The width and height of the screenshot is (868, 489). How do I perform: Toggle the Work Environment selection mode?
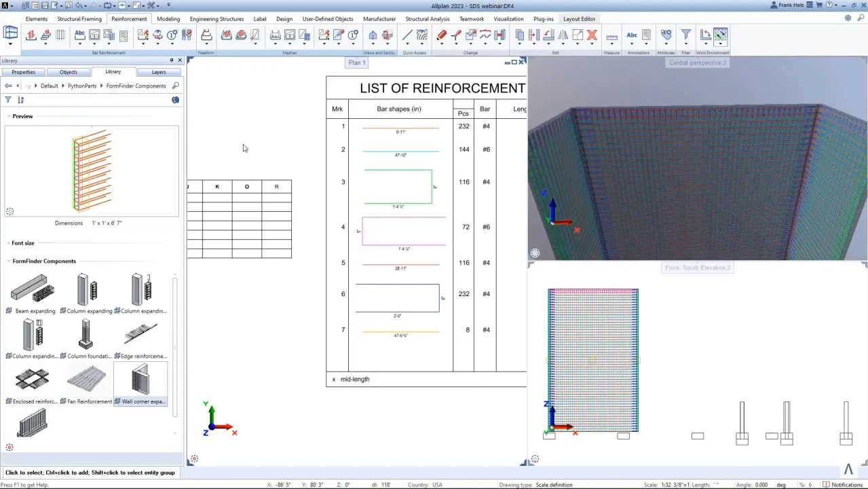(721, 34)
